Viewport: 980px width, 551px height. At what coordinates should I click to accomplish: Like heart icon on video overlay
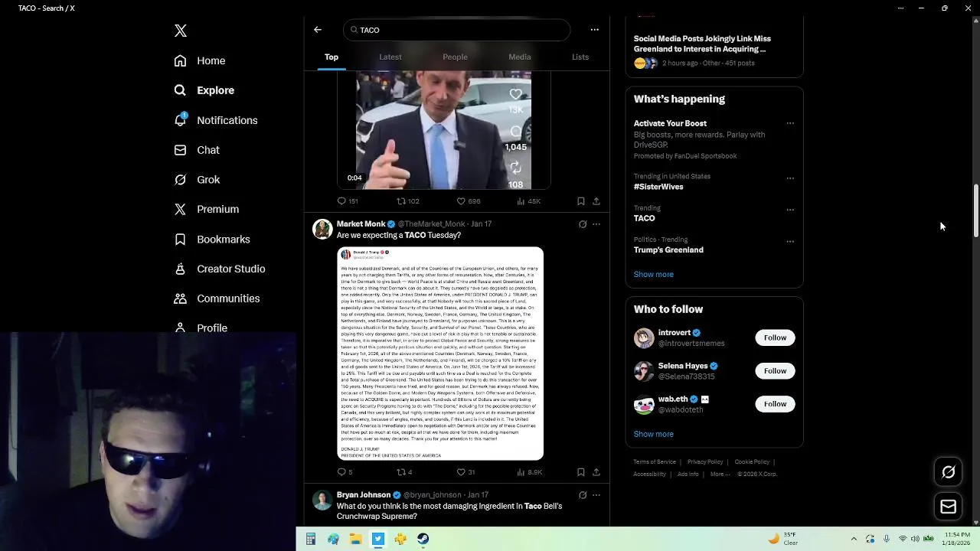tap(516, 95)
